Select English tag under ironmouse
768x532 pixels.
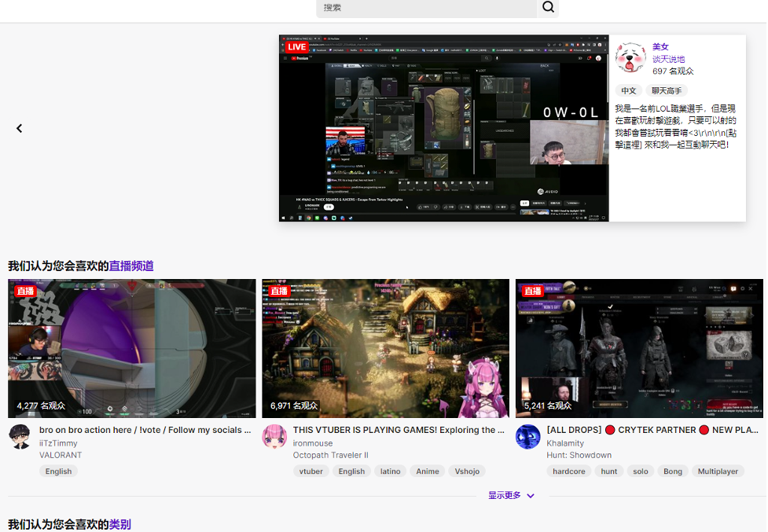pos(351,471)
